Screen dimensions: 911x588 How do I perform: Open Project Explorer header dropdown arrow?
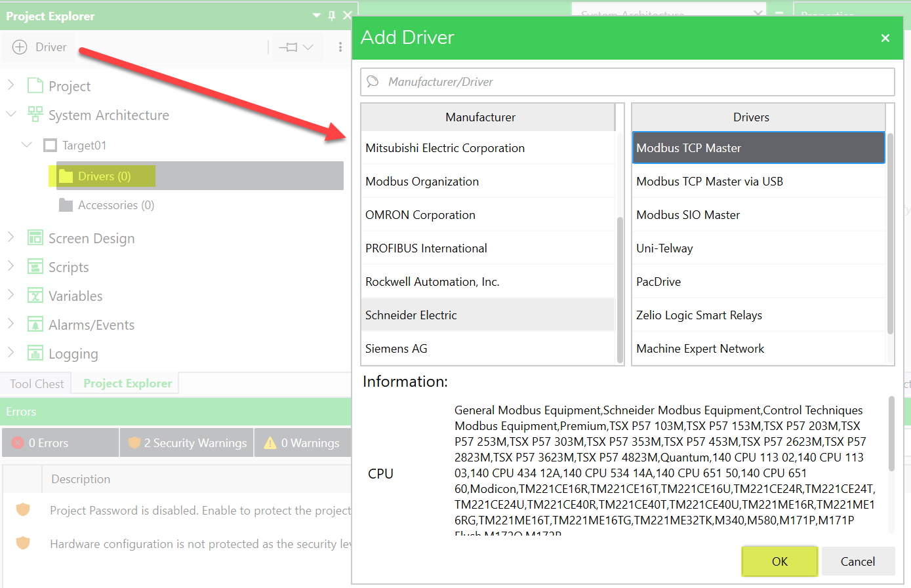point(317,15)
